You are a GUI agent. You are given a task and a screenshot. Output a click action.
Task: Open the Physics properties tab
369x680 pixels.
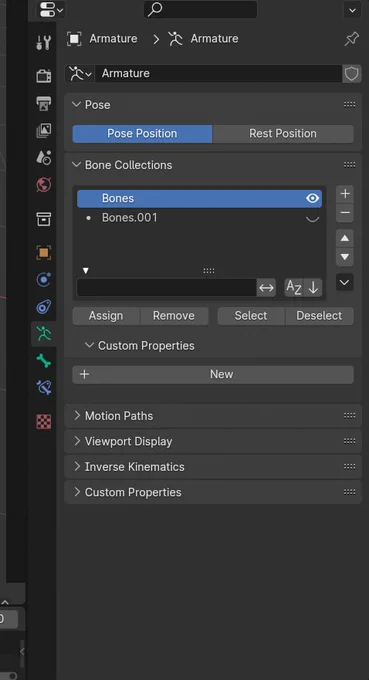pyautogui.click(x=44, y=280)
